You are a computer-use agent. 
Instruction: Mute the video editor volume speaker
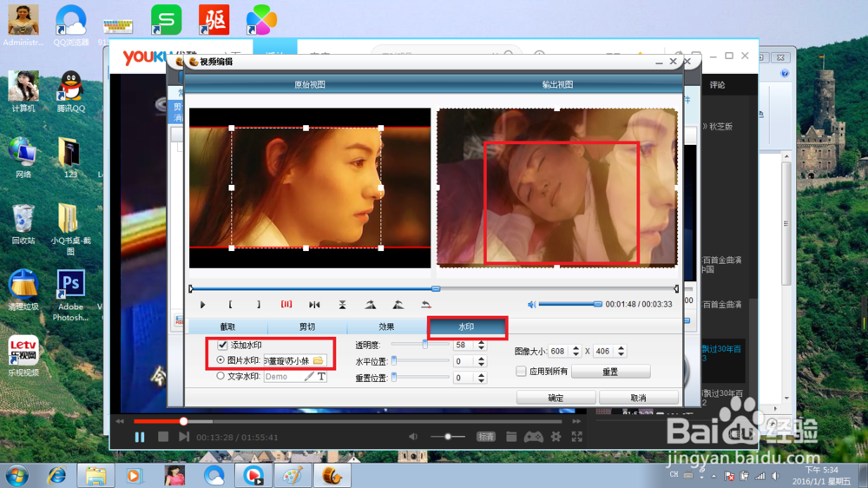point(531,305)
